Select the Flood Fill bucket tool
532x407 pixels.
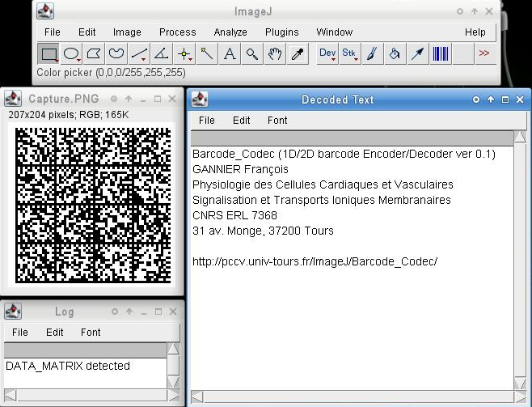click(x=395, y=54)
